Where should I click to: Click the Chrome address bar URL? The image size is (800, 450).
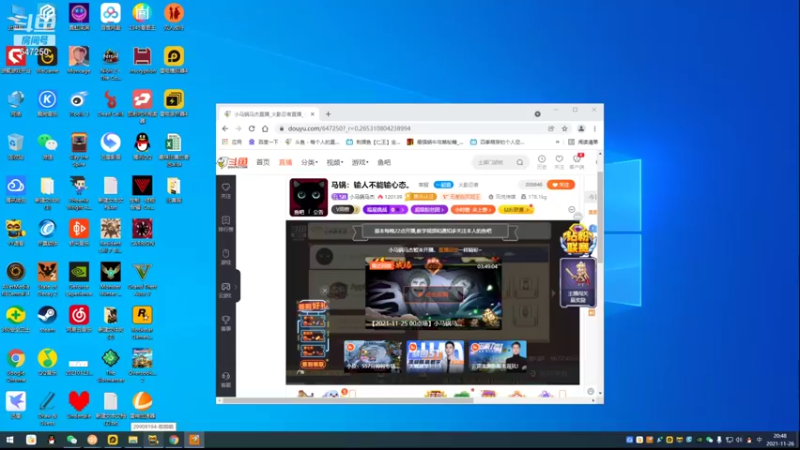click(x=349, y=129)
